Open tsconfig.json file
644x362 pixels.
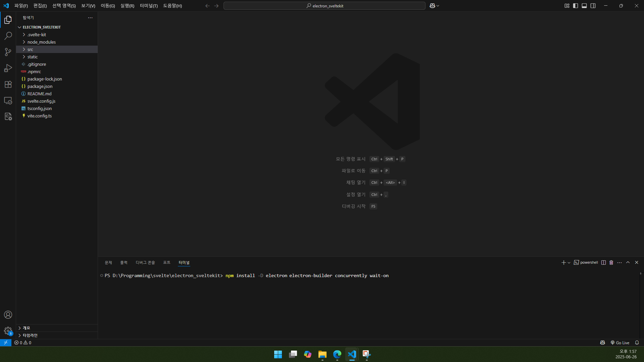[57, 108]
